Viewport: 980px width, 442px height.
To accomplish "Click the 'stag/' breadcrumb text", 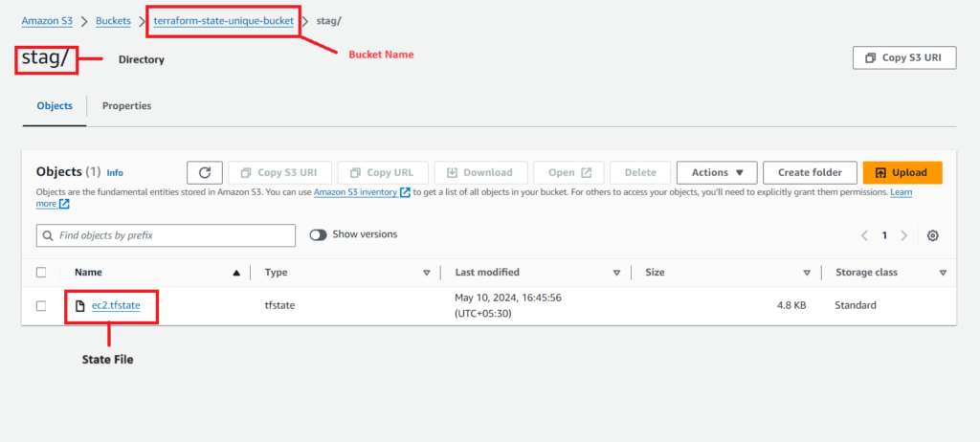I will (329, 21).
